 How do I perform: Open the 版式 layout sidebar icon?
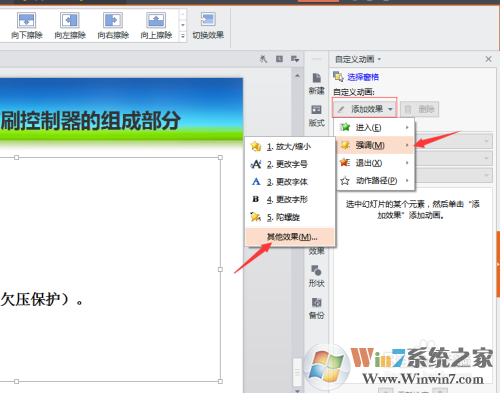click(316, 116)
